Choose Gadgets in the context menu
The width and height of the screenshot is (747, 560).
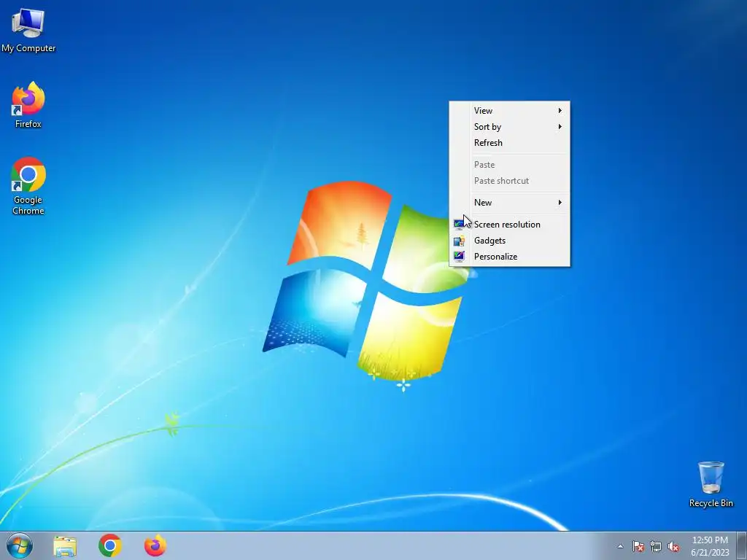(509, 241)
